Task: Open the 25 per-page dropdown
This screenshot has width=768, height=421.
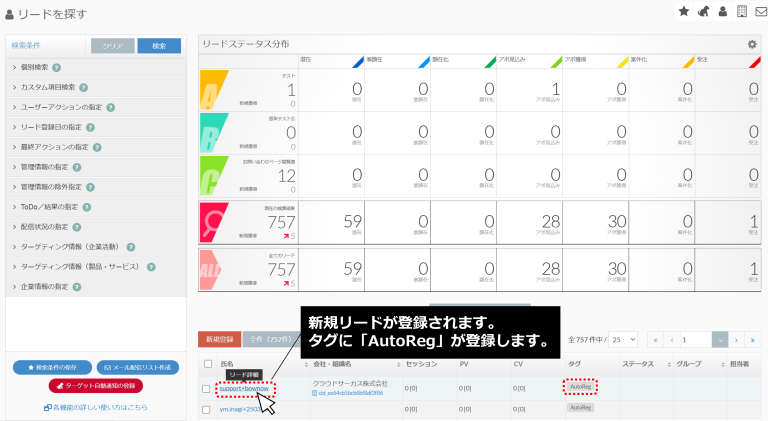Action: pyautogui.click(x=623, y=339)
